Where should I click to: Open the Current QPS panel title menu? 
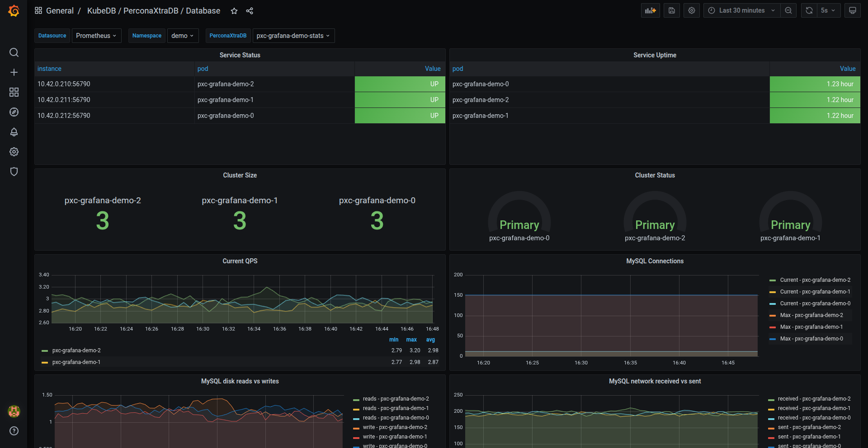[x=240, y=261]
